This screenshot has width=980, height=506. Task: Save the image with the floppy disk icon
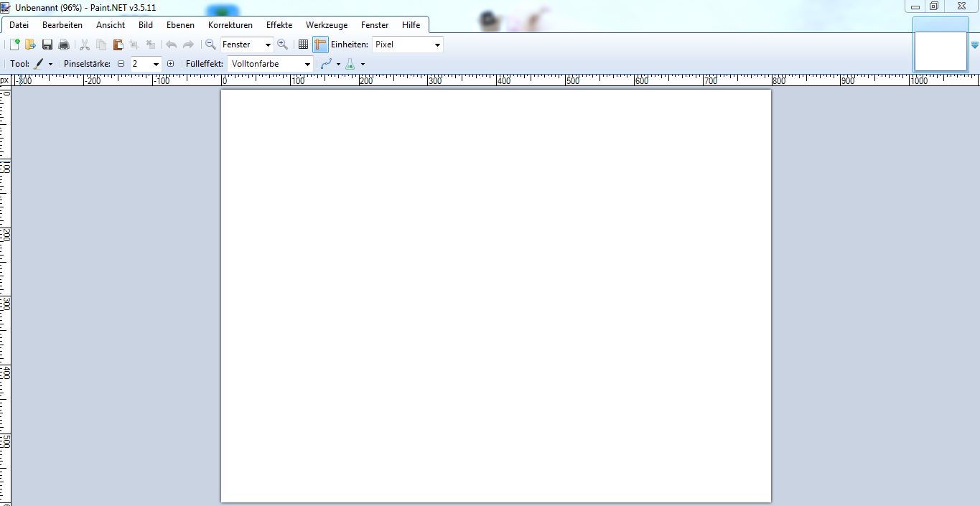pos(47,44)
